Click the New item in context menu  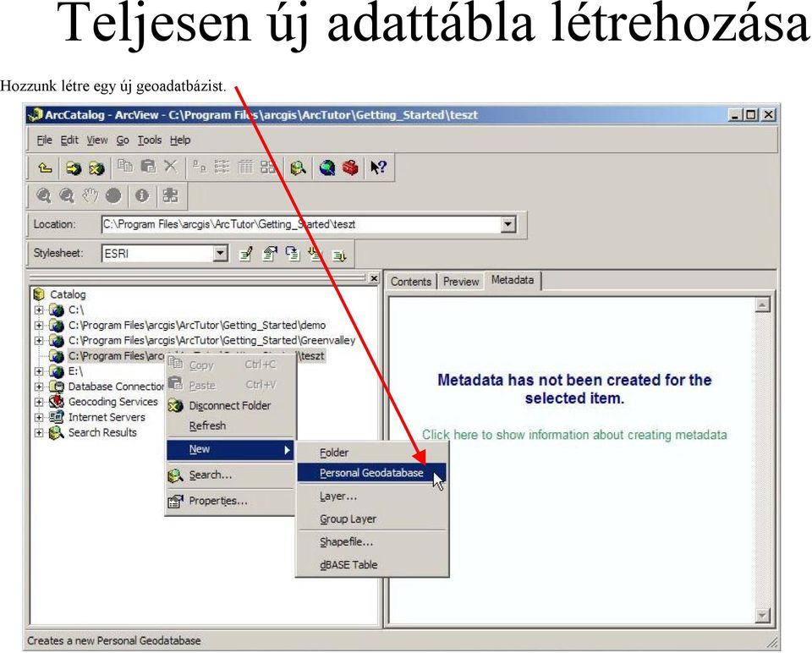pos(230,449)
